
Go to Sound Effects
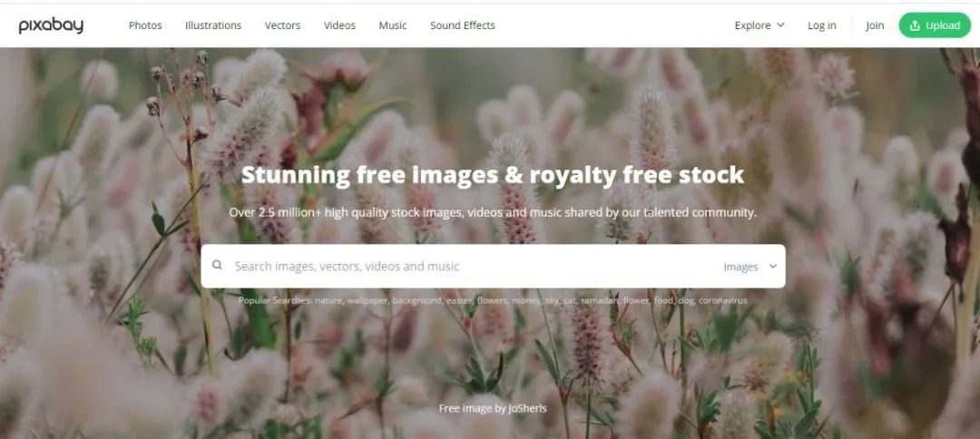463,25
